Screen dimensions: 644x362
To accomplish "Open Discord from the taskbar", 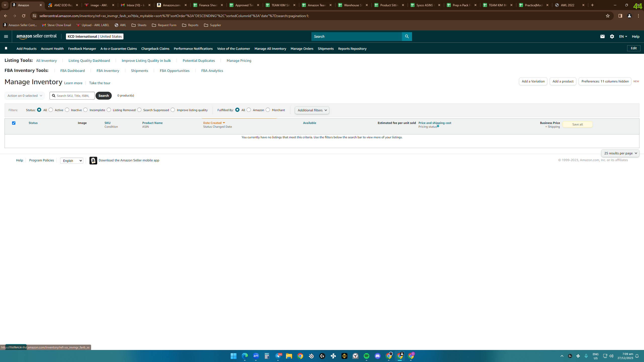I will 378,356.
